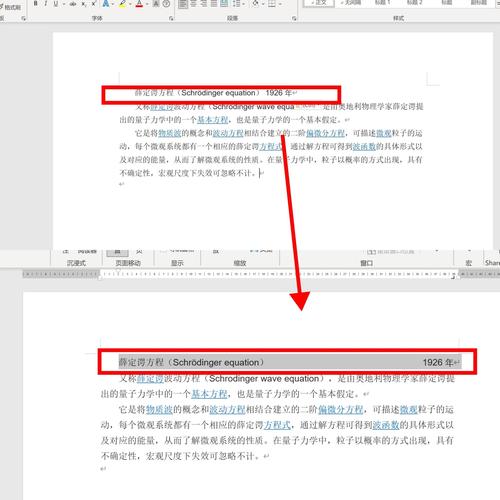The height and width of the screenshot is (500, 500).
Task: Select the 标题 2 heading style
Action: [414, 2]
